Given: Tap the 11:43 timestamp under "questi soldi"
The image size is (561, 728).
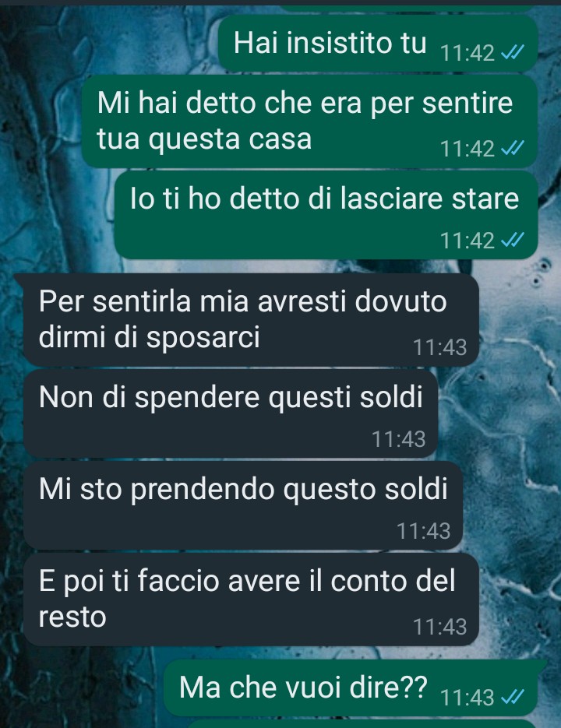Looking at the screenshot, I should [x=399, y=439].
